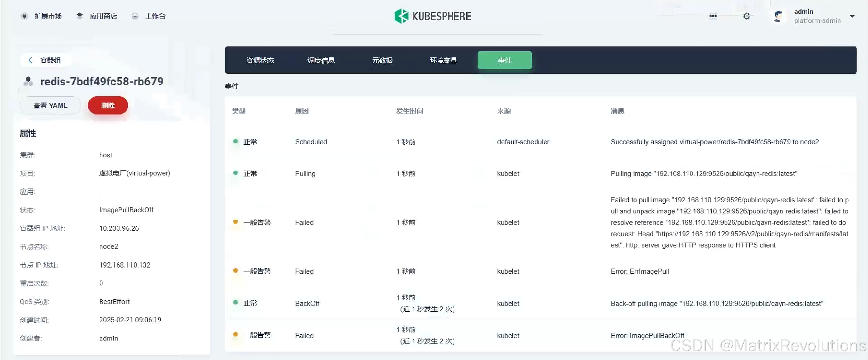Select the active 事件 tab

pos(504,60)
